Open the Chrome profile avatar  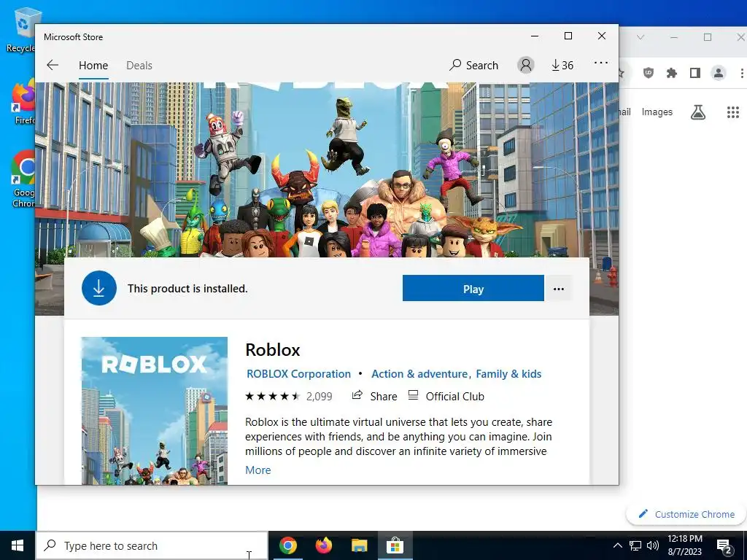(718, 73)
